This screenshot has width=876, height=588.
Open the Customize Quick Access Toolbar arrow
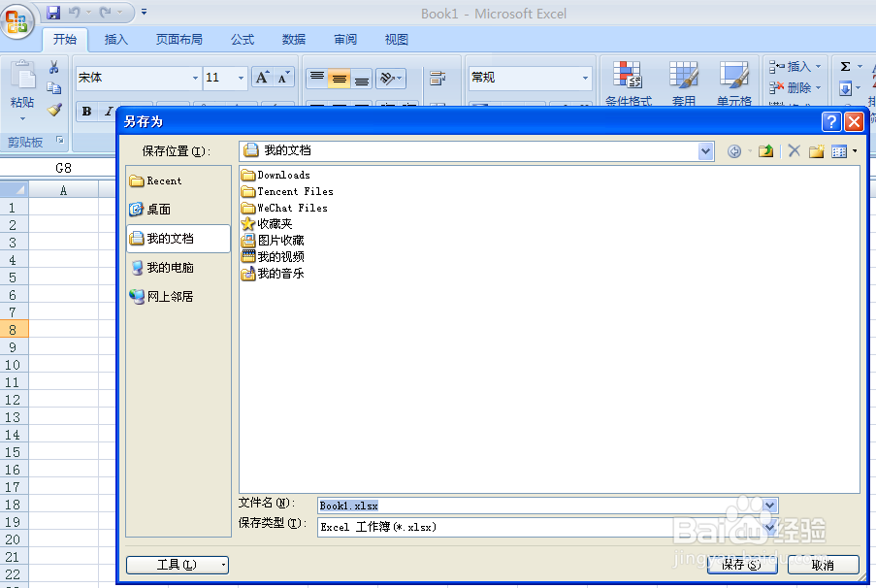pyautogui.click(x=145, y=12)
